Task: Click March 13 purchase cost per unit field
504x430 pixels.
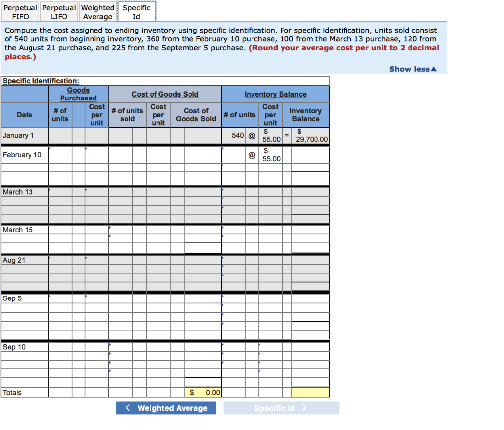Action: click(97, 192)
